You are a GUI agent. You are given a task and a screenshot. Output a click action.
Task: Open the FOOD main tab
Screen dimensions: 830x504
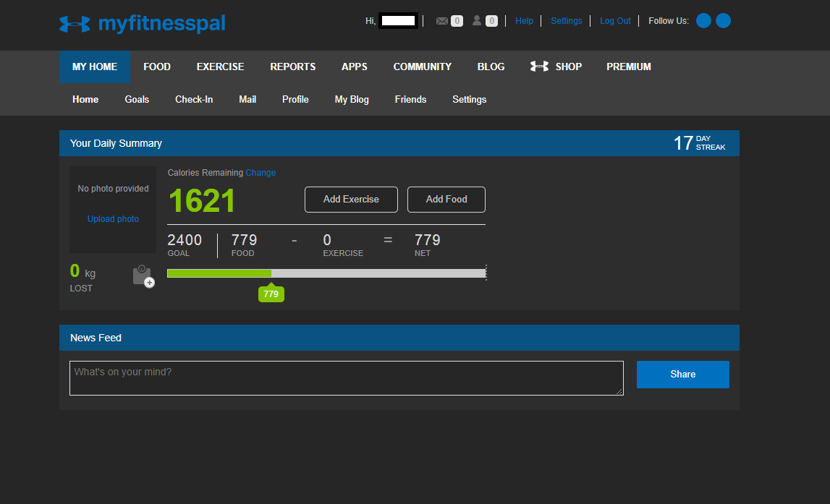pyautogui.click(x=157, y=67)
